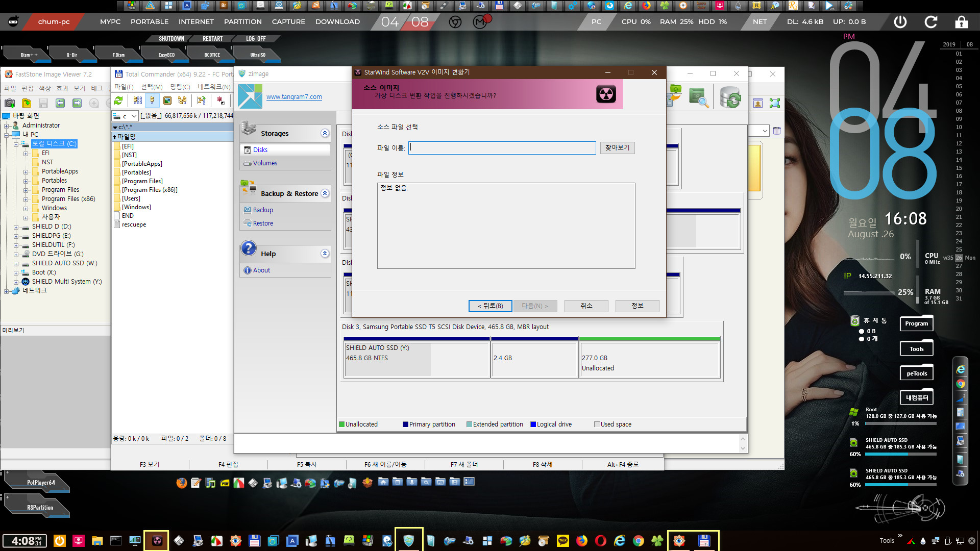Expand Administrator node in FastStone tree
Viewport: 980px width, 551px height.
point(7,126)
